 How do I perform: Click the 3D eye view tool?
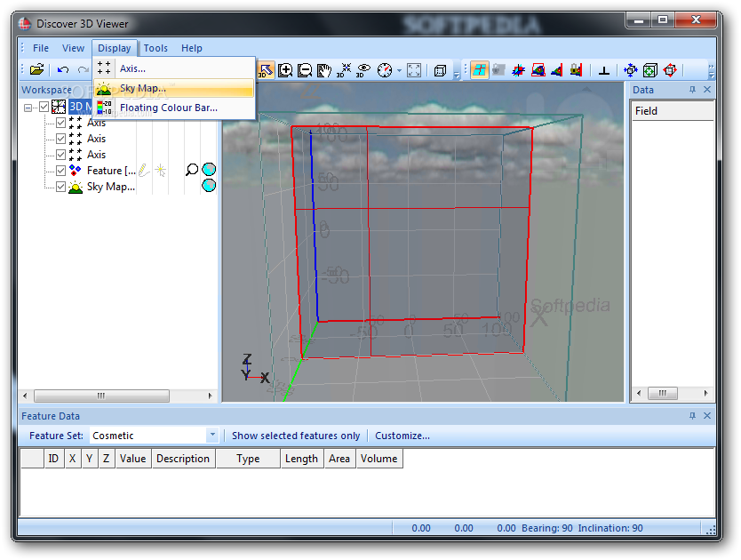coord(363,70)
